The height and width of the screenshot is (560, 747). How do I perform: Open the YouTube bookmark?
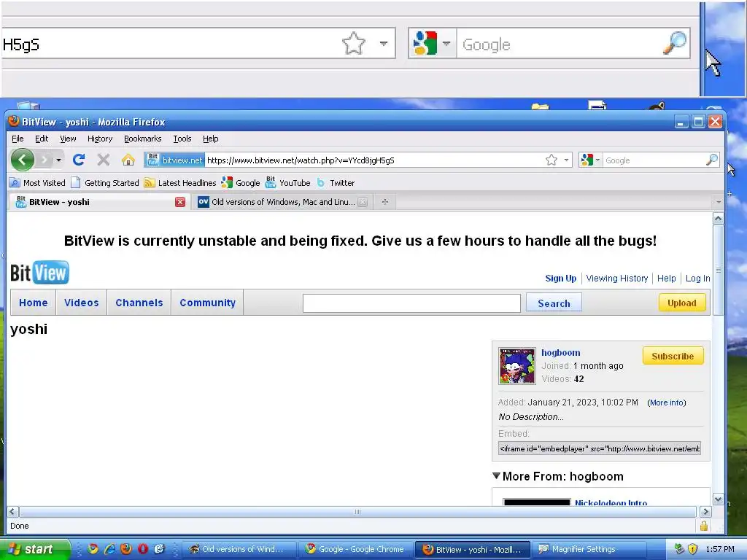point(288,183)
